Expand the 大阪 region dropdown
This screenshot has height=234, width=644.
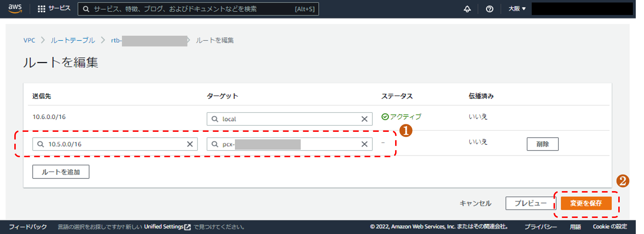click(x=517, y=9)
